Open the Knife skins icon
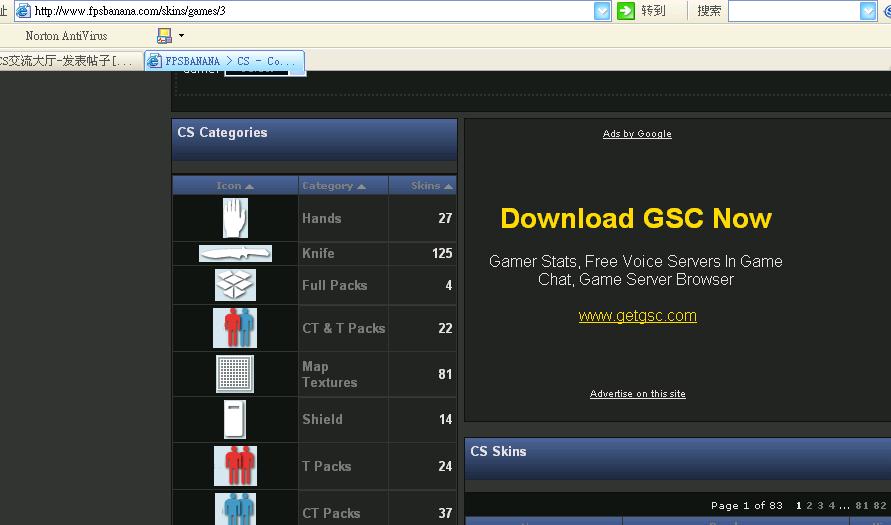This screenshot has height=525, width=891. (235, 254)
